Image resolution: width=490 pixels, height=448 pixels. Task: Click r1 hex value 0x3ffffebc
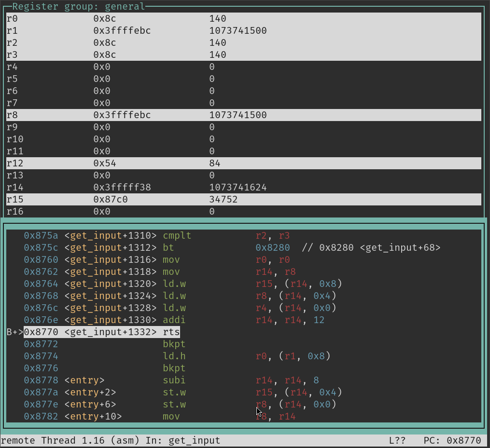point(122,30)
